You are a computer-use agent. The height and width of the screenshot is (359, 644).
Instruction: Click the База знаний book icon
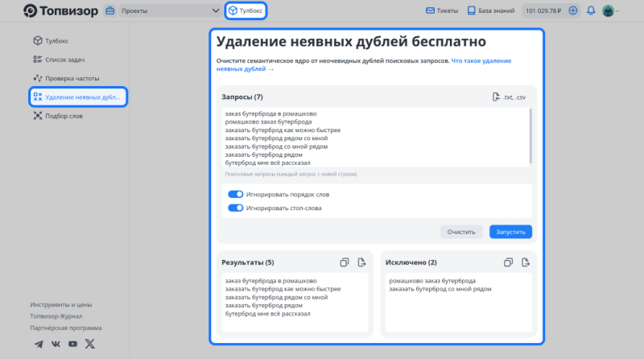point(472,10)
